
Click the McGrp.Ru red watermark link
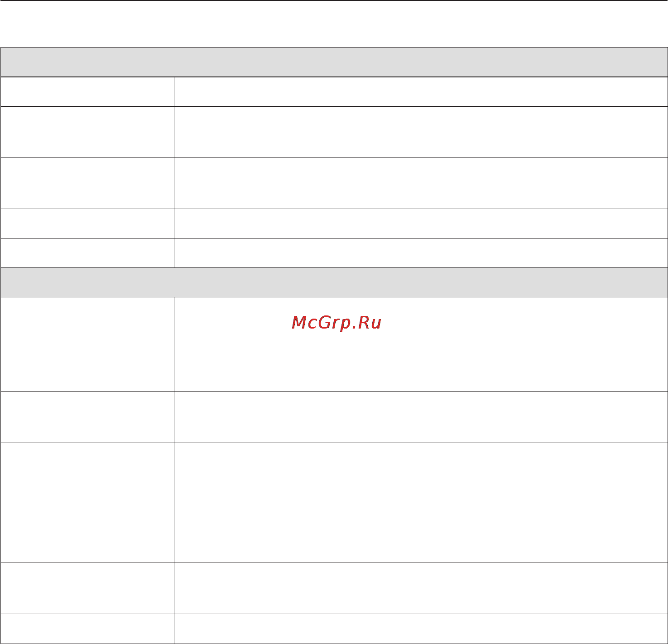[x=336, y=323]
